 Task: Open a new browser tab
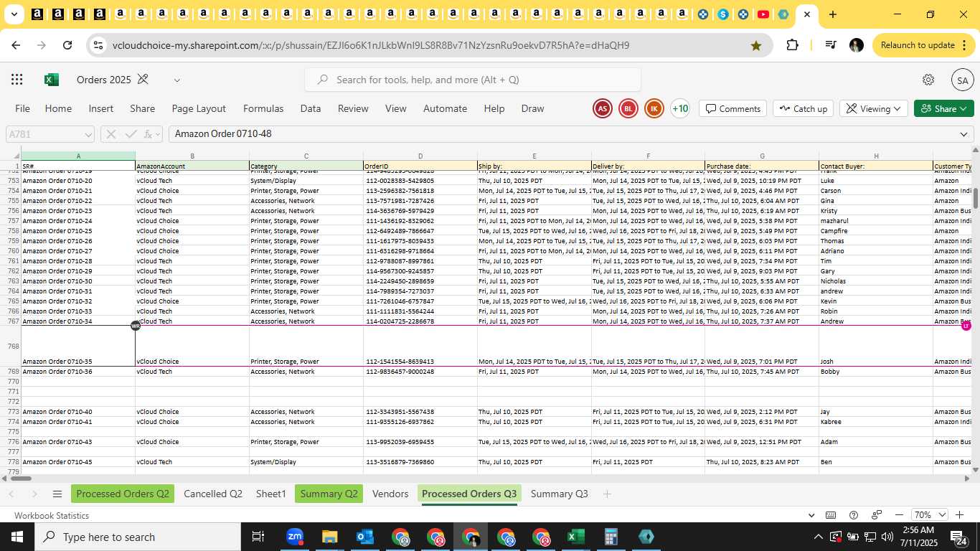coord(832,14)
